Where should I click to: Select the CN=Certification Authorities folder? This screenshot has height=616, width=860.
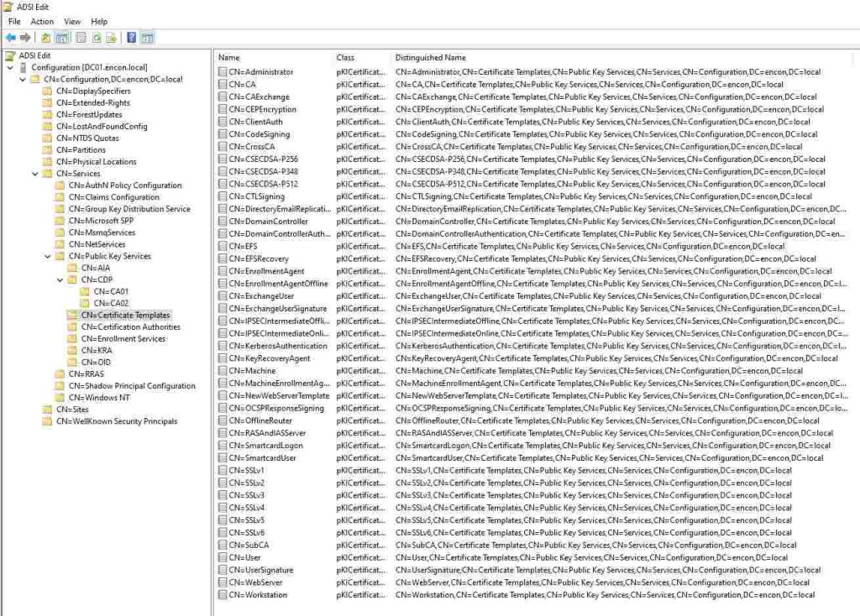(x=130, y=327)
